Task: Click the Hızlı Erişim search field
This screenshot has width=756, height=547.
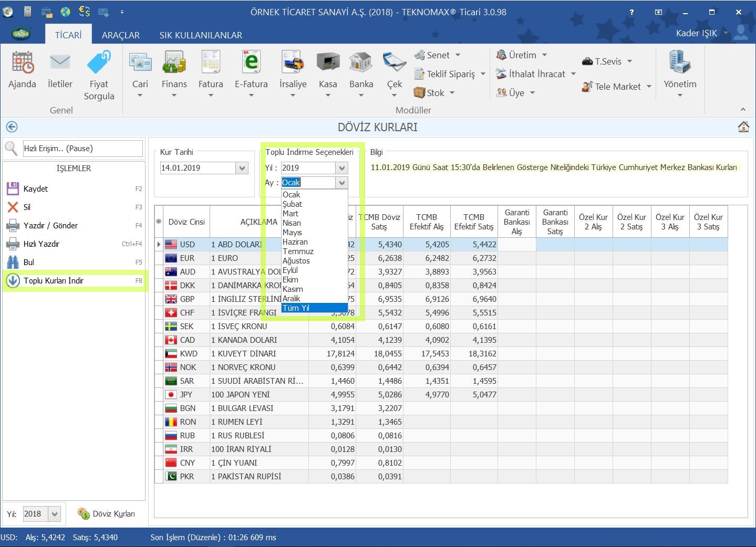Action: point(82,149)
